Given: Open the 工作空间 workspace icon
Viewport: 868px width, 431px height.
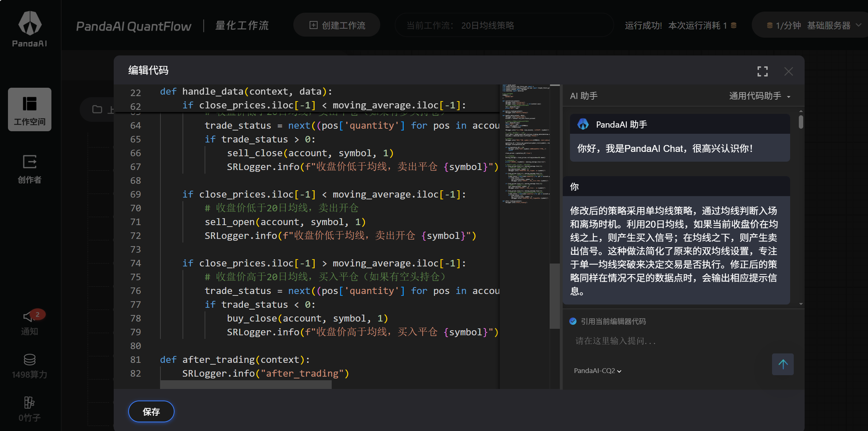Looking at the screenshot, I should pos(30,109).
